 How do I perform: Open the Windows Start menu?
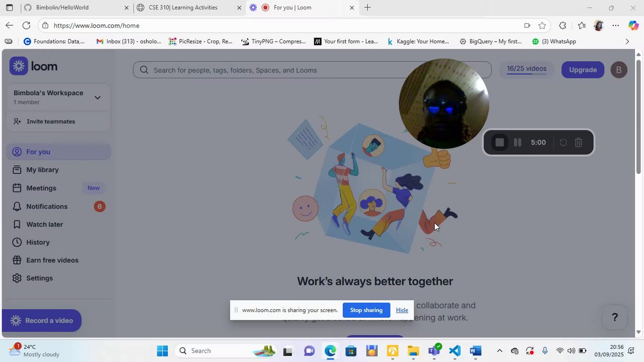pyautogui.click(x=162, y=351)
